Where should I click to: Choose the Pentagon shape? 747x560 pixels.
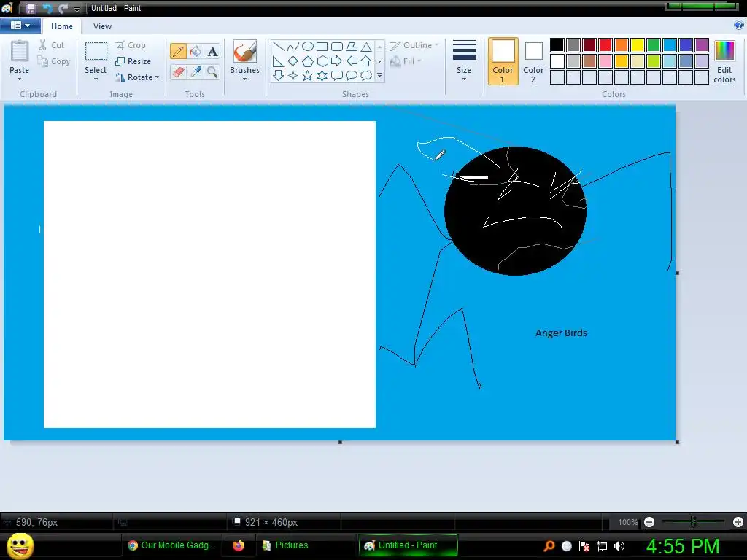coord(308,61)
